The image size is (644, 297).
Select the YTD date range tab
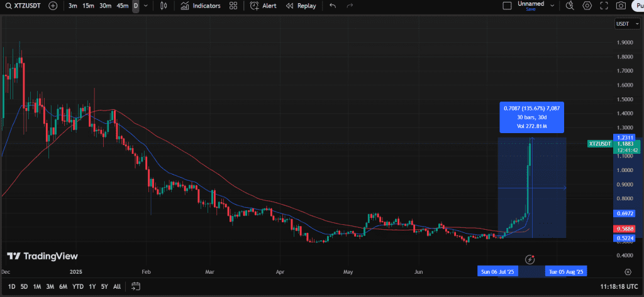pyautogui.click(x=78, y=287)
